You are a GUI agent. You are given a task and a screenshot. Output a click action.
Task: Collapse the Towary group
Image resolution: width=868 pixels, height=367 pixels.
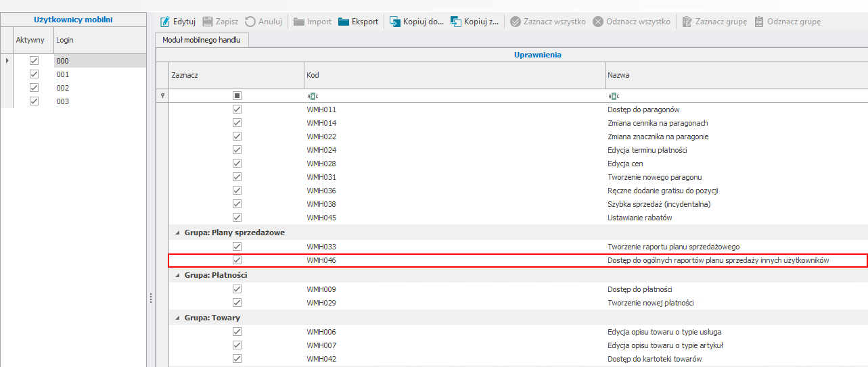coord(177,318)
